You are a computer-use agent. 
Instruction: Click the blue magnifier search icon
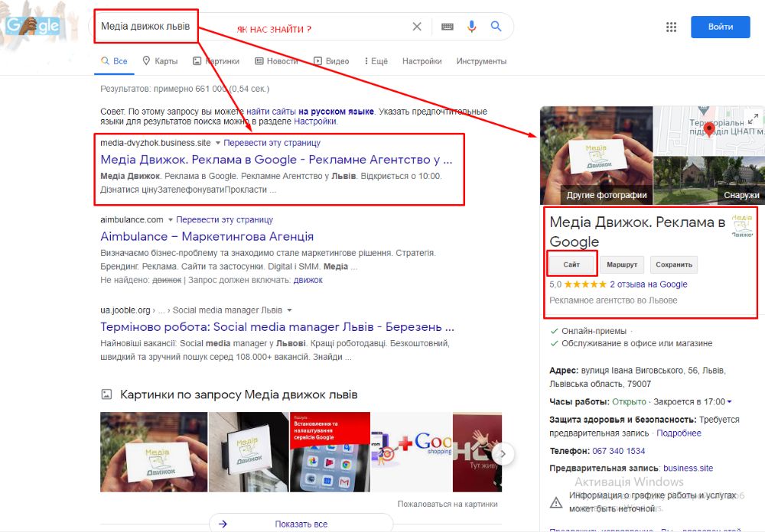click(496, 26)
